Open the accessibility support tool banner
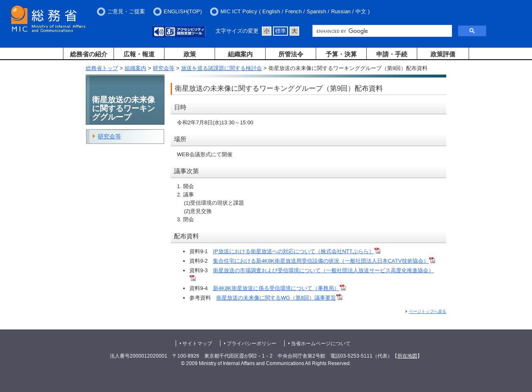The image size is (532, 392). 179,31
